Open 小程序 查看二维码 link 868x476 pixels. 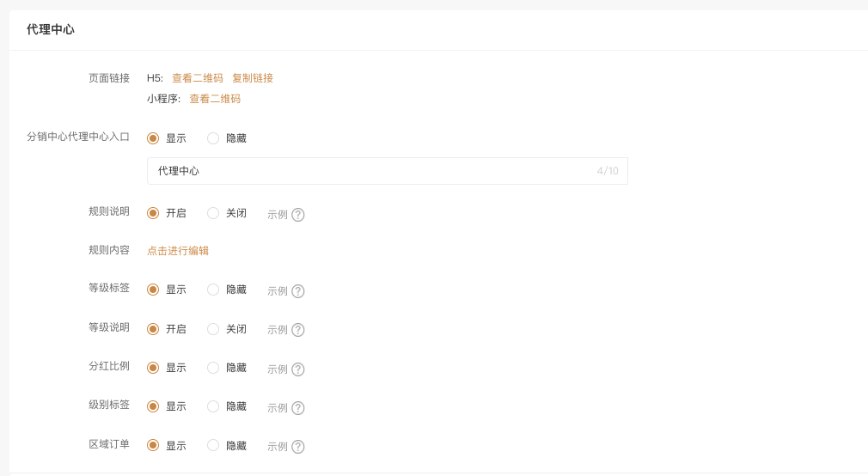point(215,99)
